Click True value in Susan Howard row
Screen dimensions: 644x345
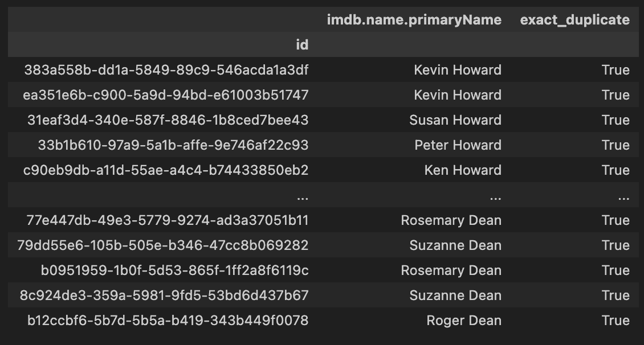pyautogui.click(x=616, y=120)
